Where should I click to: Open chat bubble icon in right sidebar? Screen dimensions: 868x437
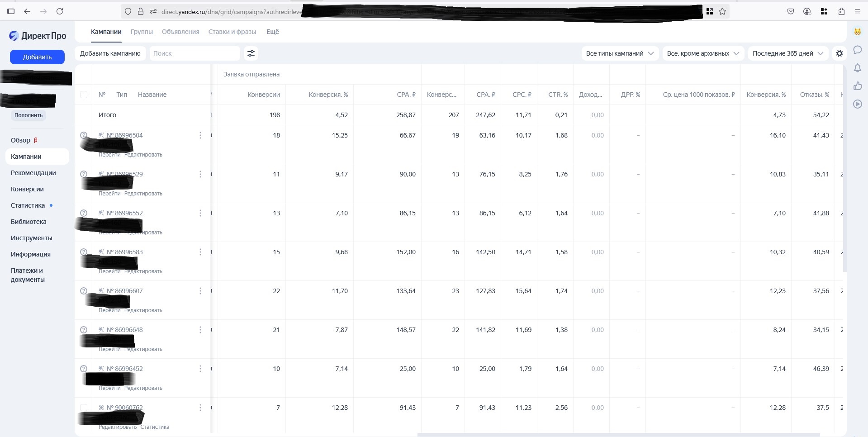857,50
